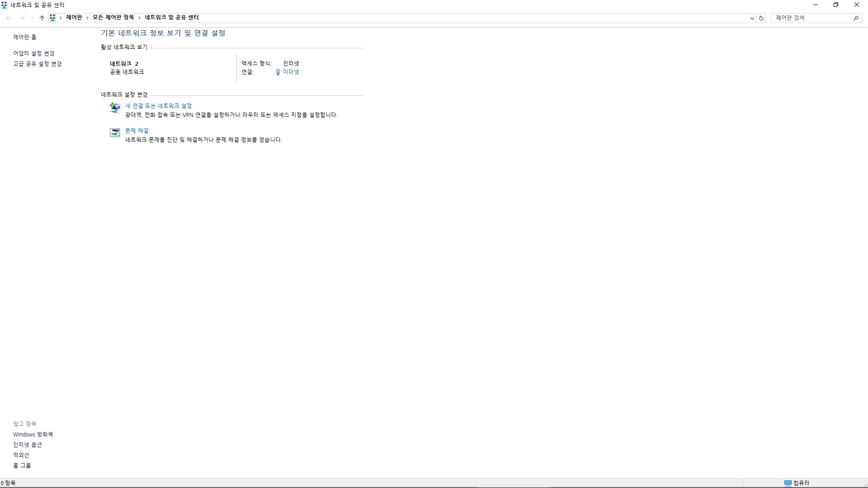The width and height of the screenshot is (868, 488).
Task: Click the 컴퓨터 icon in status bar
Action: 788,483
